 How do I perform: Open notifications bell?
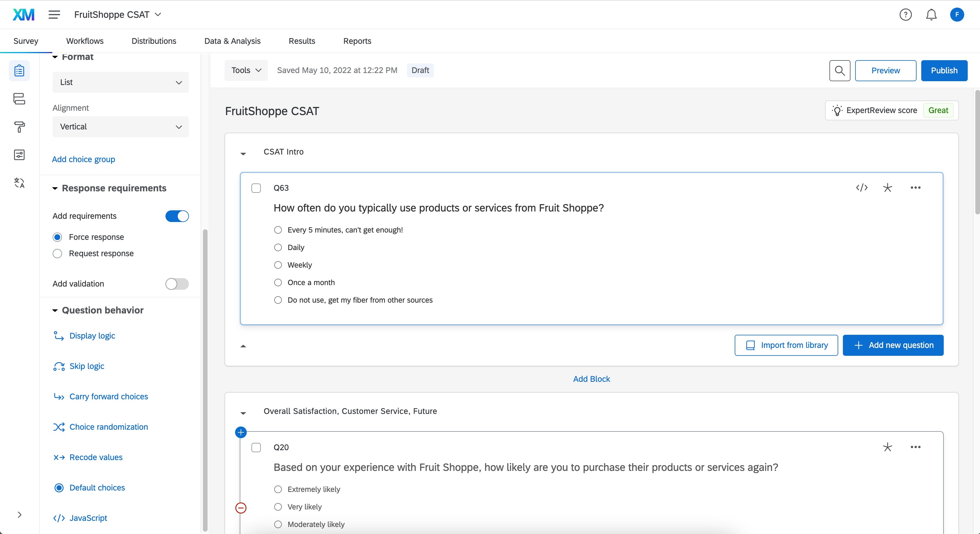(x=931, y=14)
